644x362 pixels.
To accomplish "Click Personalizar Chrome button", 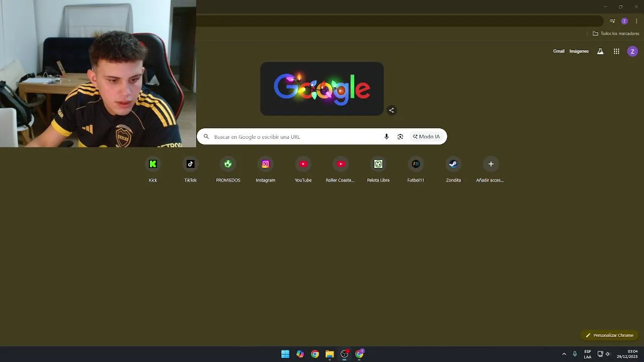I will click(609, 335).
